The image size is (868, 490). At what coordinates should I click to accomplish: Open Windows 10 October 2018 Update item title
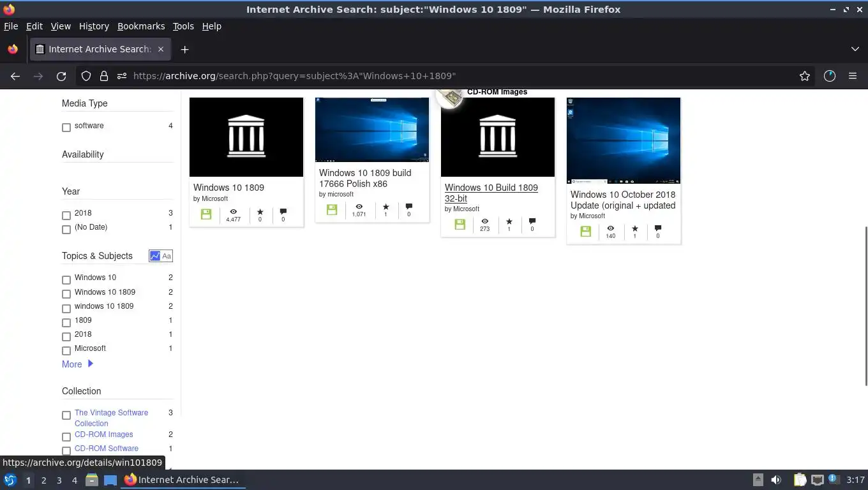[x=623, y=200]
